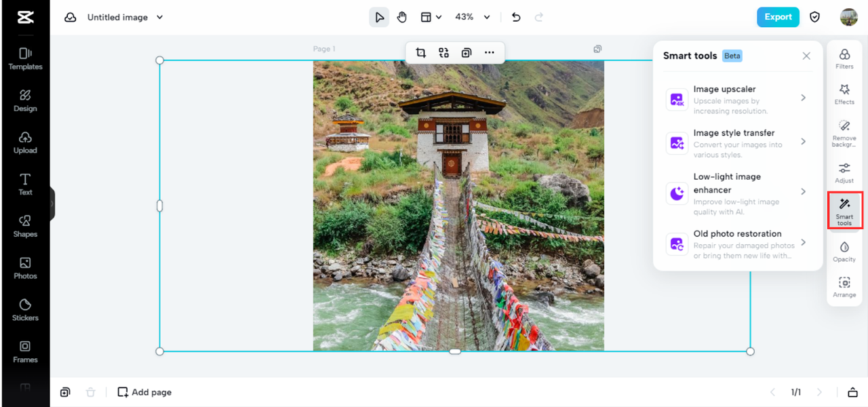Open the more options ellipsis menu

[490, 52]
